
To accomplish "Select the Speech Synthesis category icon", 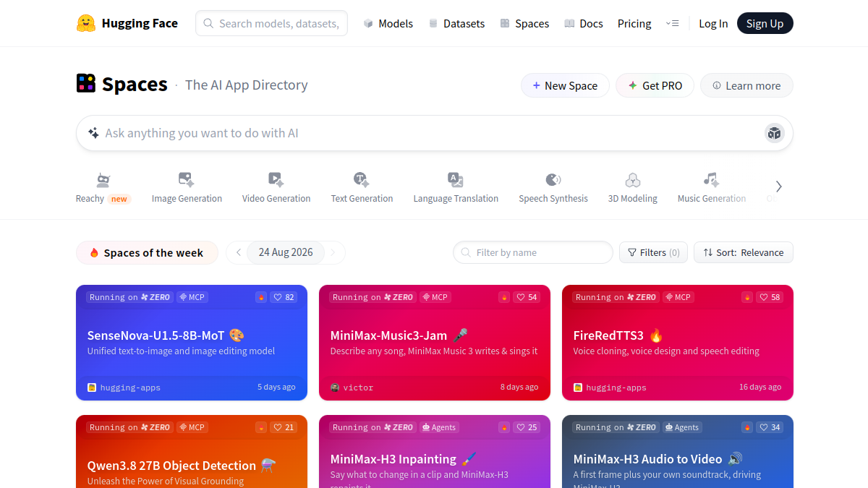I will tap(553, 180).
